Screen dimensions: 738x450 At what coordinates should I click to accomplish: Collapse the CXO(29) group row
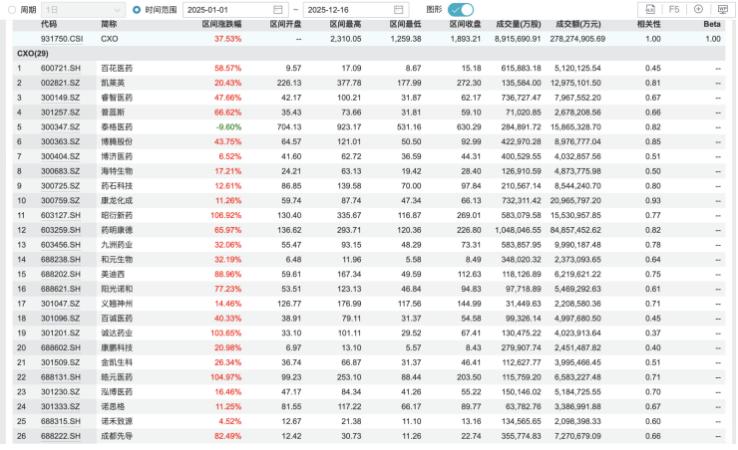(x=33, y=54)
